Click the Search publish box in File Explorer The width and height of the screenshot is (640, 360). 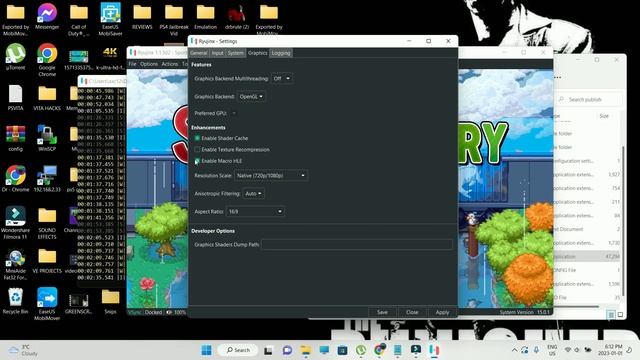click(x=590, y=99)
